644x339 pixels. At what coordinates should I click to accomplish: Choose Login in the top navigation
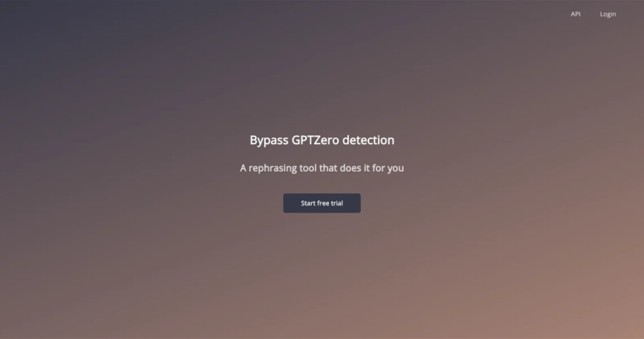click(x=608, y=14)
